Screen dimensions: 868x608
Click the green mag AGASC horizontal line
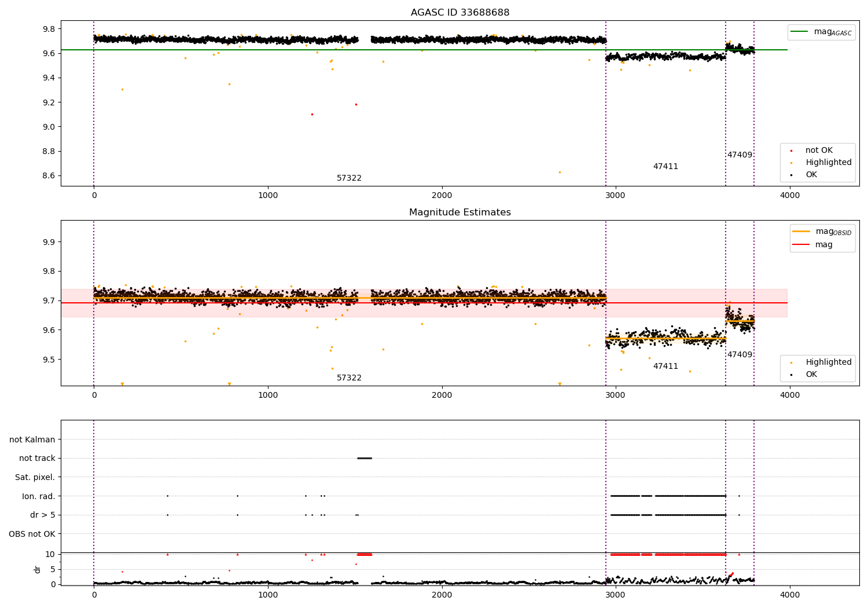(x=424, y=50)
